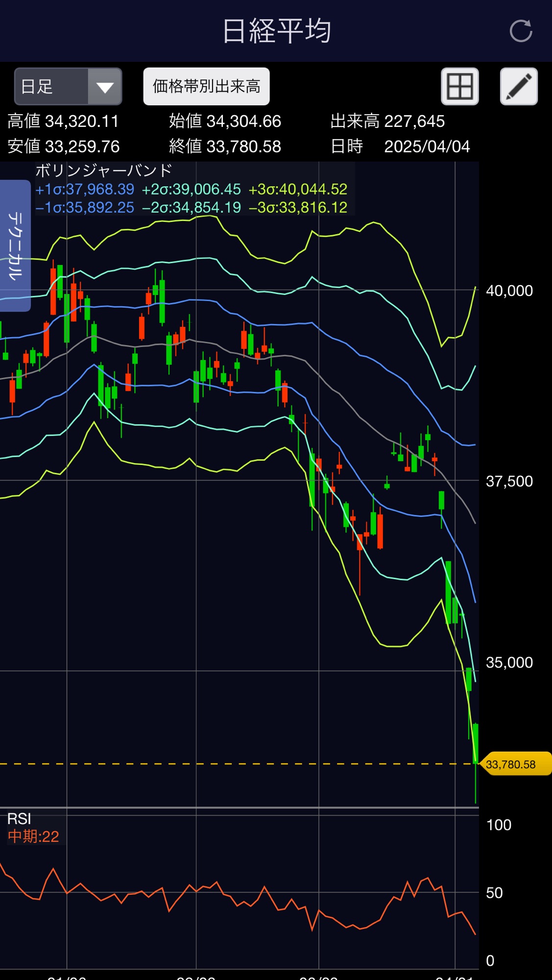
Task: Tap the 40,000 price axis label
Action: point(509,291)
